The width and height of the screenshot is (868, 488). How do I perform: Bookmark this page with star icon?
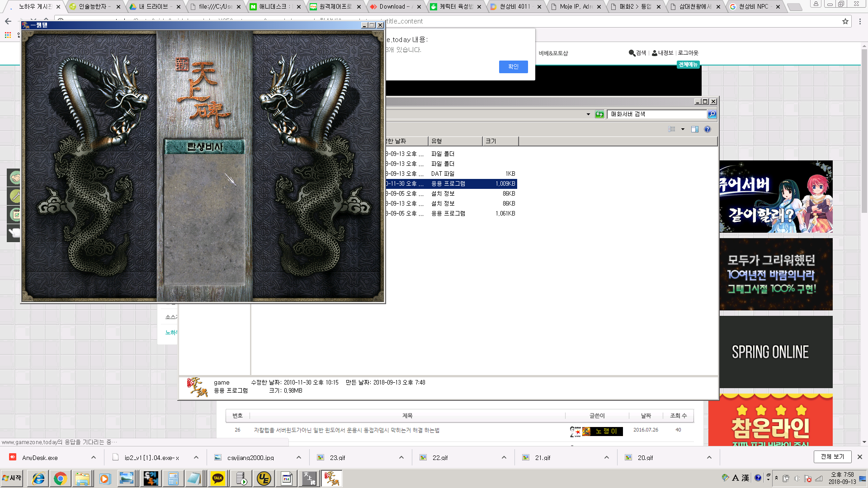tap(845, 21)
